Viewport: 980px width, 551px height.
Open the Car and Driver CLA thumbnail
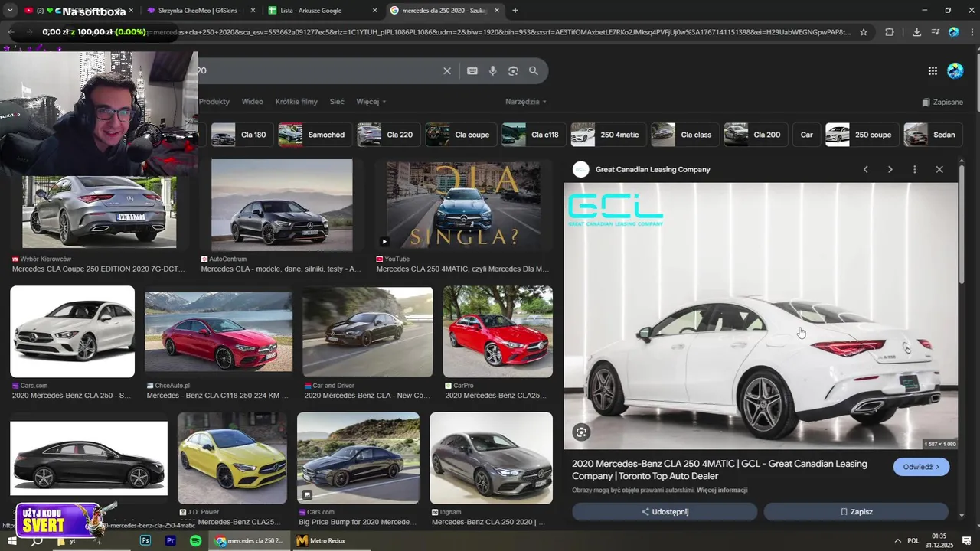pyautogui.click(x=367, y=331)
